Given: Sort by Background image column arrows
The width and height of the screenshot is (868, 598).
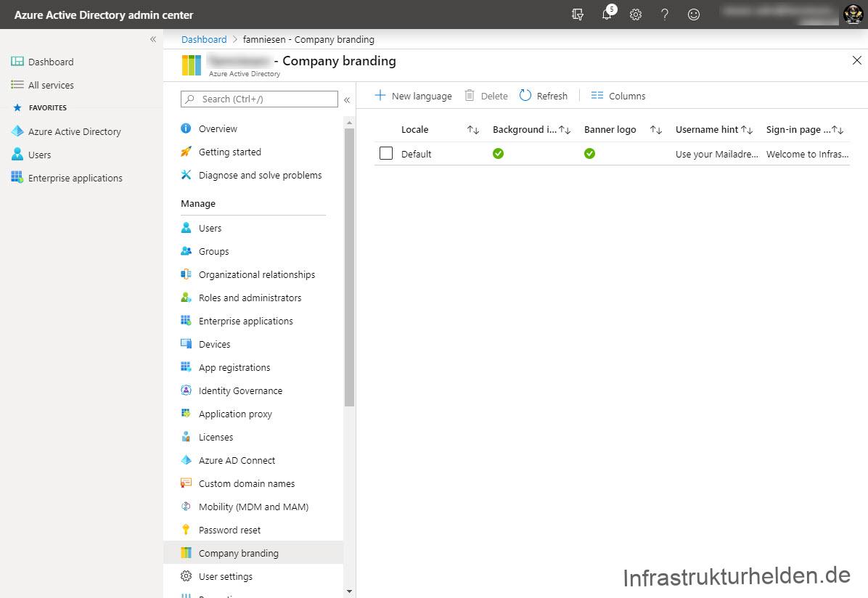Looking at the screenshot, I should point(565,130).
